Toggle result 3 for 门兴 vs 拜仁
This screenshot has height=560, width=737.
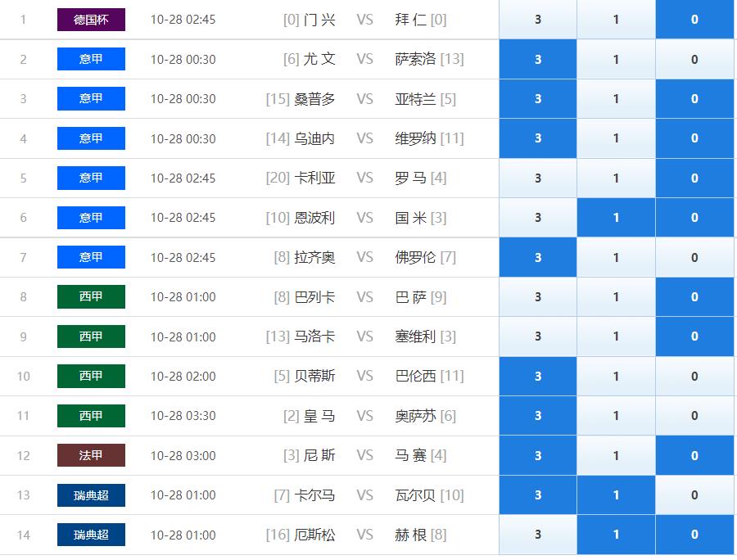[538, 20]
